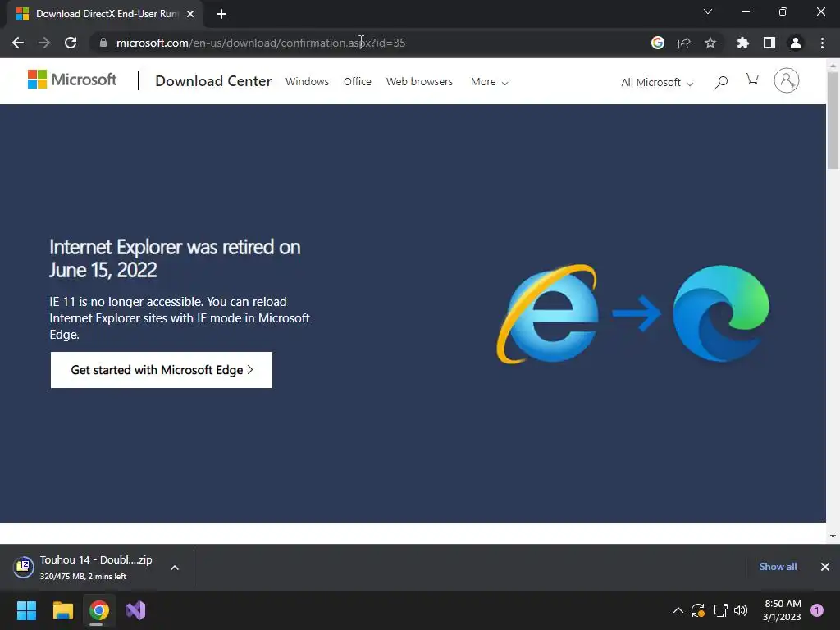Close the downloads bar
Image resolution: width=840 pixels, height=630 pixels.
(x=825, y=567)
